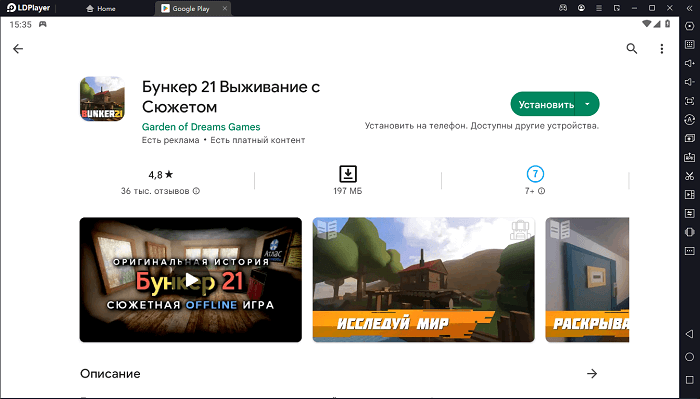Close the Google Play tab

click(x=225, y=8)
